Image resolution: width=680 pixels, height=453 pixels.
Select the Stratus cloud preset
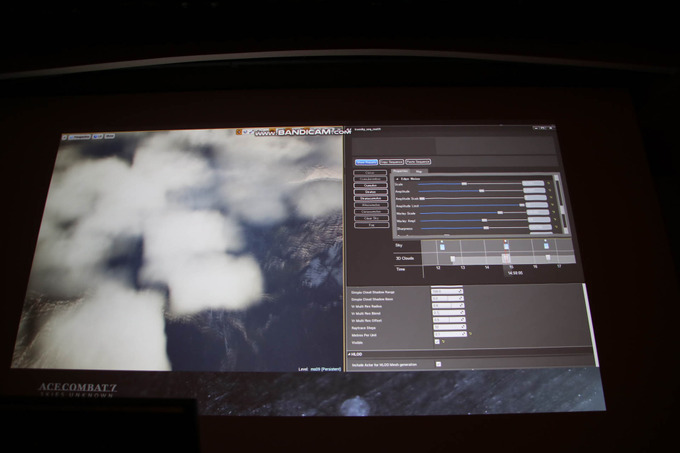(370, 192)
